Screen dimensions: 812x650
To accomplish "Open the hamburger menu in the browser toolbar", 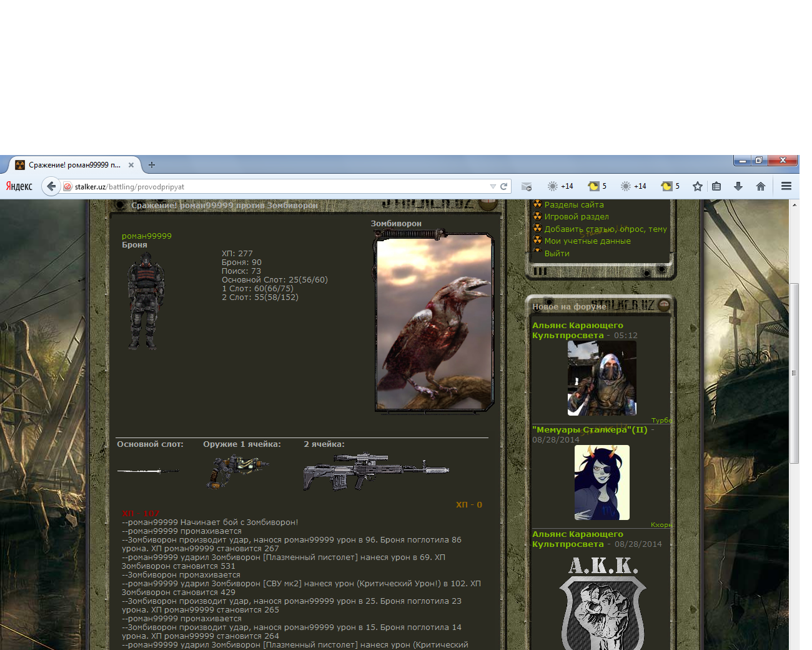I will coord(786,186).
